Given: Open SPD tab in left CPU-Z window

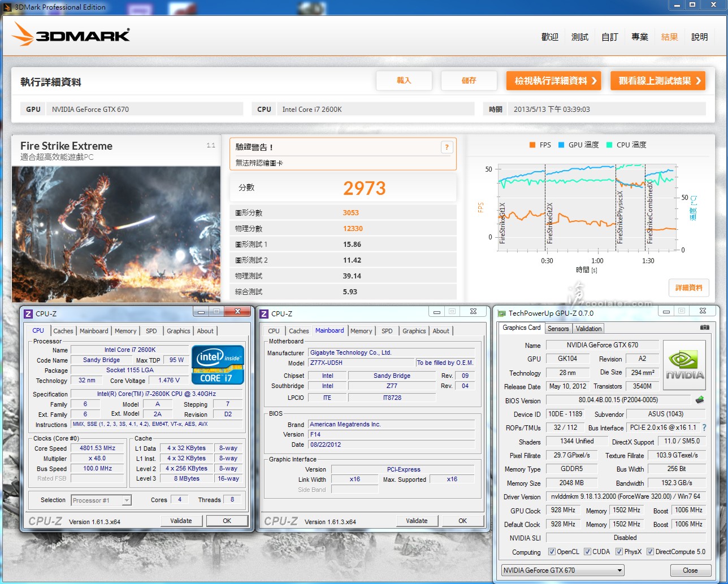Looking at the screenshot, I should (151, 331).
